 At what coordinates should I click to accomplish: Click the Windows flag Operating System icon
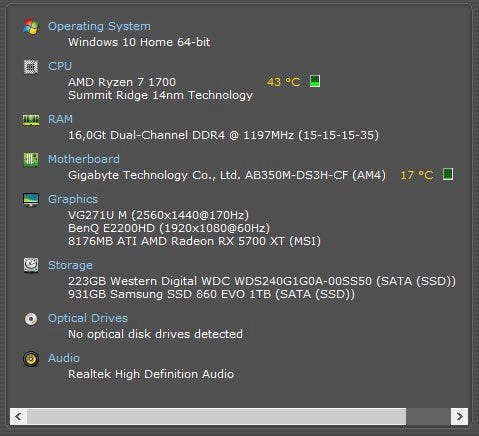[31, 27]
